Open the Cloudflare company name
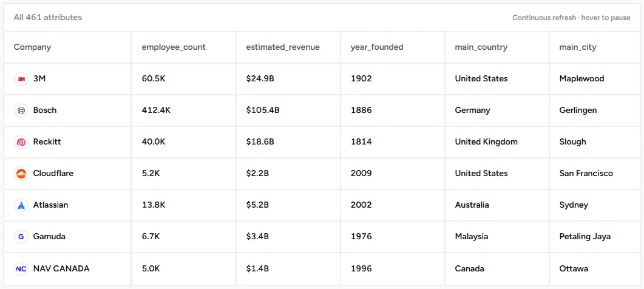 (53, 173)
